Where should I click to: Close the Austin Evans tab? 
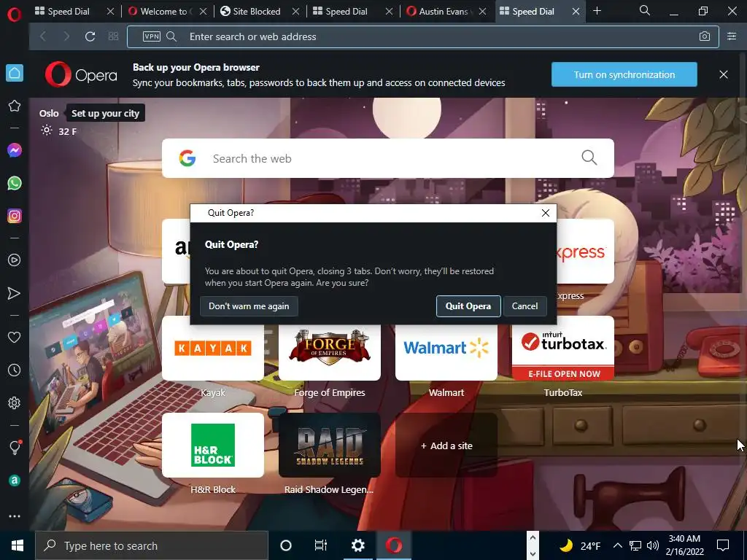pyautogui.click(x=483, y=12)
